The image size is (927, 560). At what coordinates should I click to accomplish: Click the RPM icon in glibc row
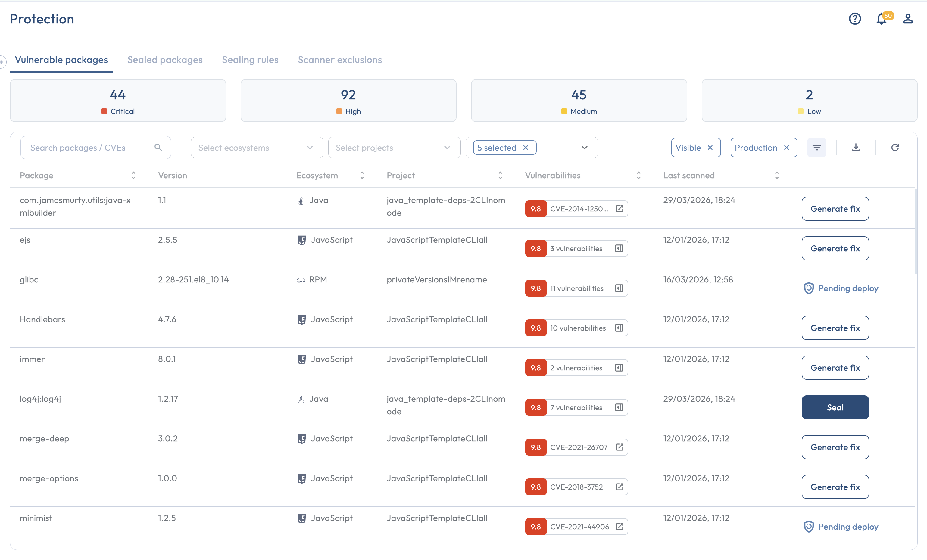point(301,280)
